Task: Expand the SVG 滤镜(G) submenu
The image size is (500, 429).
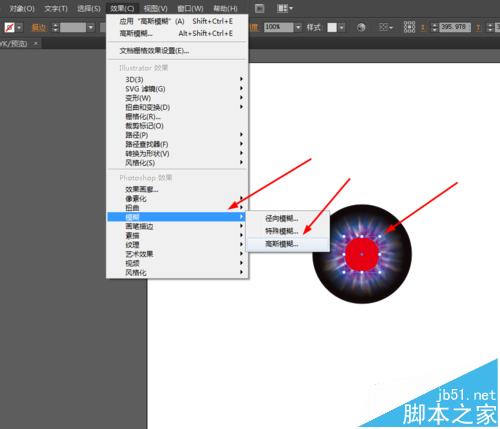Action: (x=177, y=89)
